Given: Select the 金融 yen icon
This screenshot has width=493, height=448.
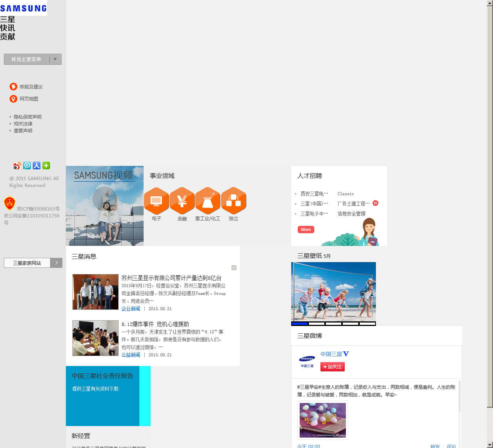Looking at the screenshot, I should [x=182, y=201].
